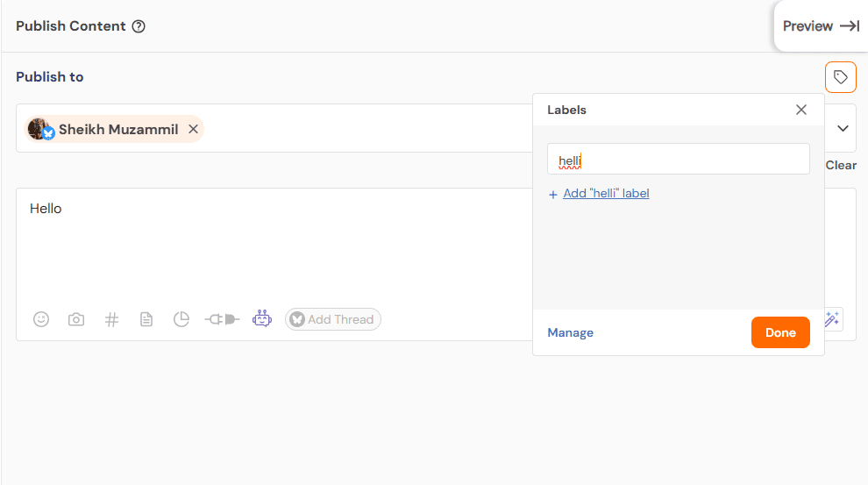This screenshot has width=868, height=485.
Task: Click the Add Thread button
Action: pyautogui.click(x=333, y=319)
